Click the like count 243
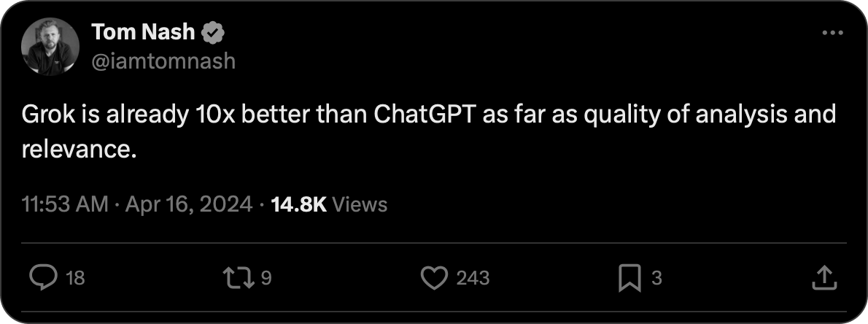The height and width of the screenshot is (324, 868). click(473, 278)
